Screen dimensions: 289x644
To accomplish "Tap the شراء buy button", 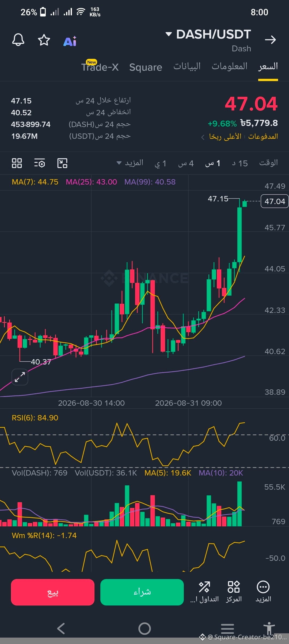I will click(142, 592).
